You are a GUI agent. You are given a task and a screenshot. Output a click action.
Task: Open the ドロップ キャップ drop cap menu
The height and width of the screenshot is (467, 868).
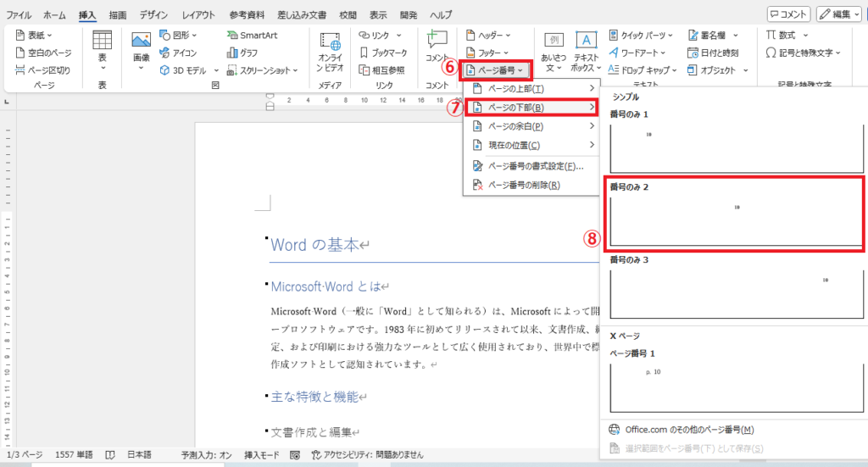tap(643, 70)
